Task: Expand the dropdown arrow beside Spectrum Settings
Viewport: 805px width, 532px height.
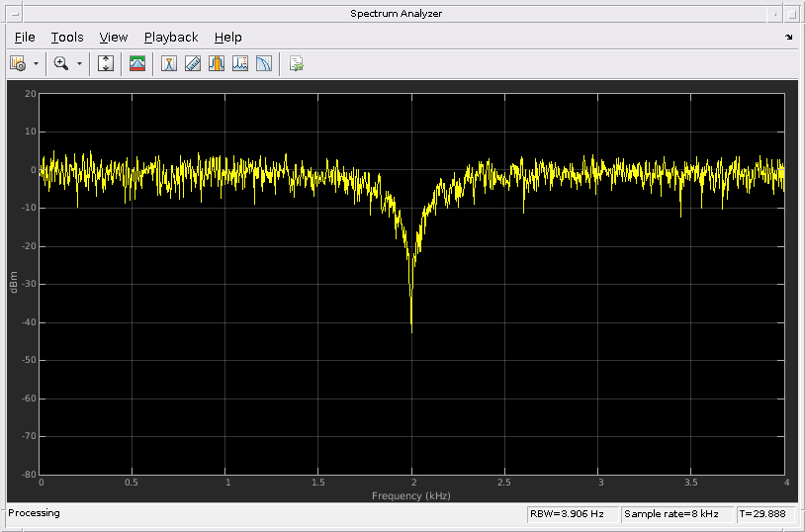Action: click(x=37, y=63)
